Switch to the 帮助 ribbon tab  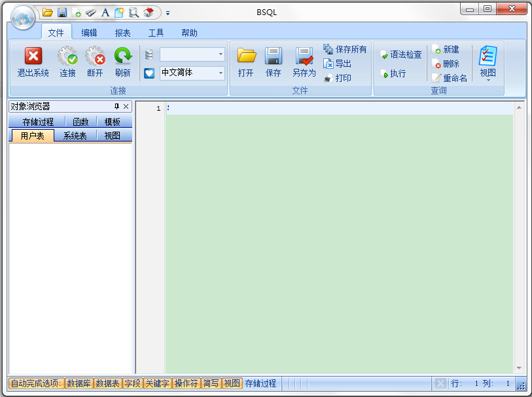pyautogui.click(x=189, y=33)
